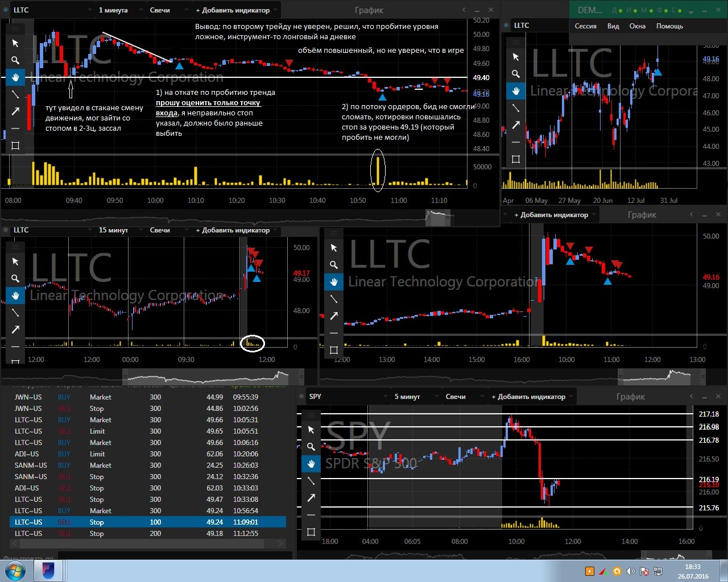Select the rectangle tool in the SPY chart
Image resolution: width=728 pixels, height=582 pixels.
click(x=311, y=532)
